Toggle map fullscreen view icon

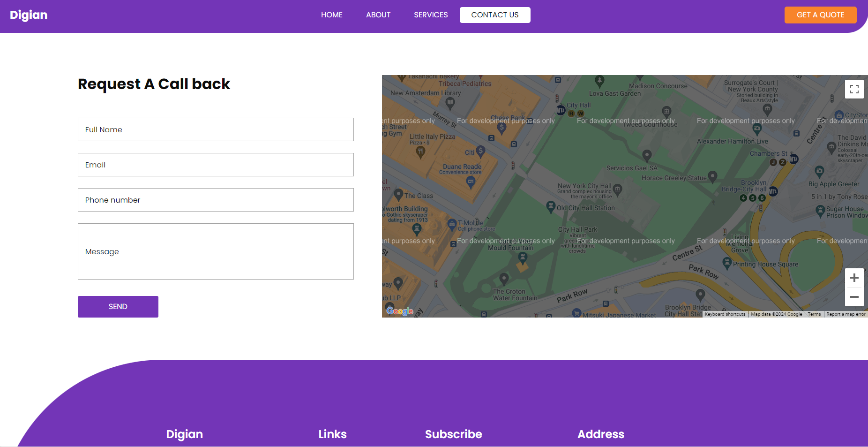click(854, 89)
